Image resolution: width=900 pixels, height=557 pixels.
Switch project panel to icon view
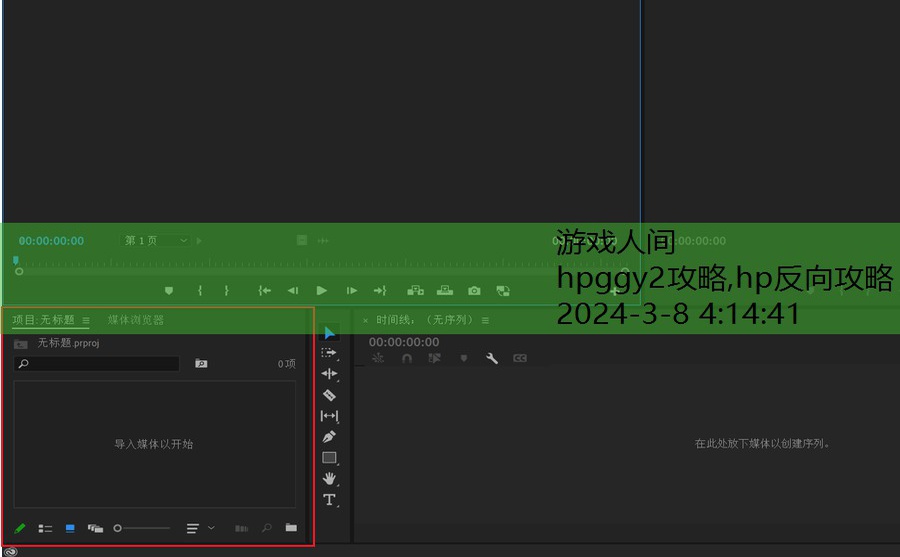click(x=70, y=528)
